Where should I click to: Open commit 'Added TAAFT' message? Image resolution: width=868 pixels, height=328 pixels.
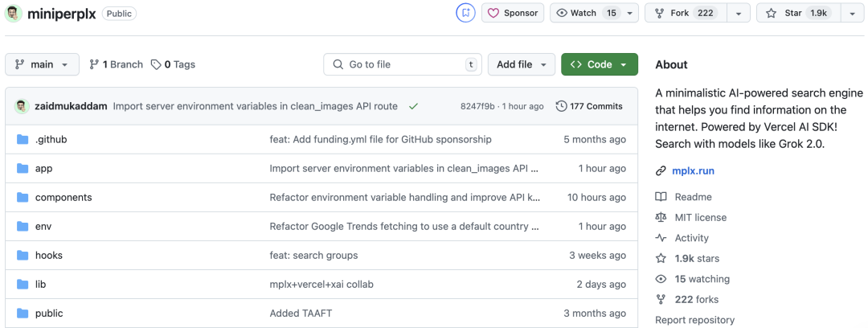click(x=301, y=313)
